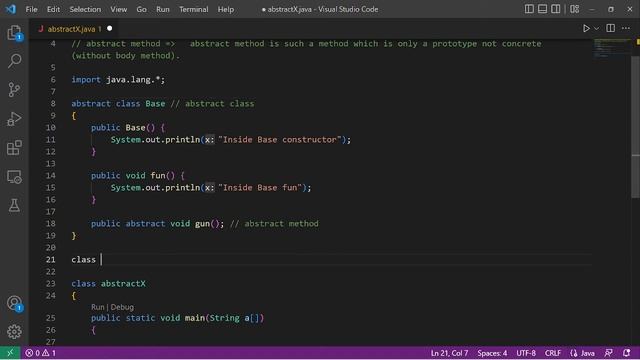Split the editor to the right
Image resolution: width=640 pixels, height=360 pixels.
[x=611, y=28]
